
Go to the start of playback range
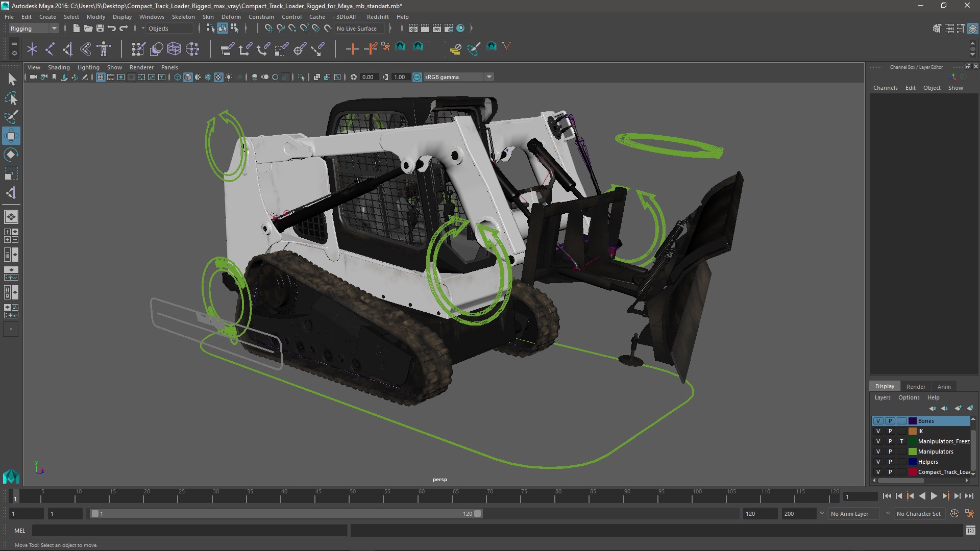[x=887, y=496]
